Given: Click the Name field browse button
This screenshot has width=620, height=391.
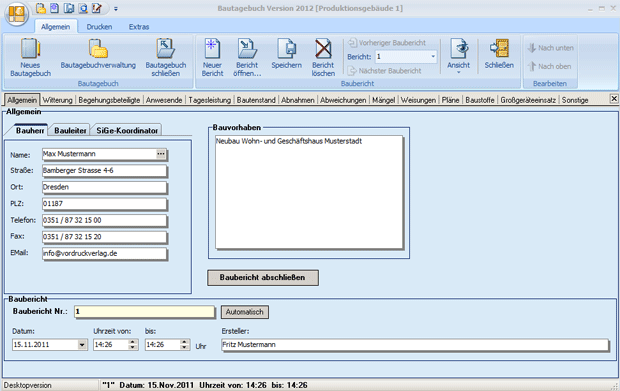Looking at the screenshot, I should point(161,154).
